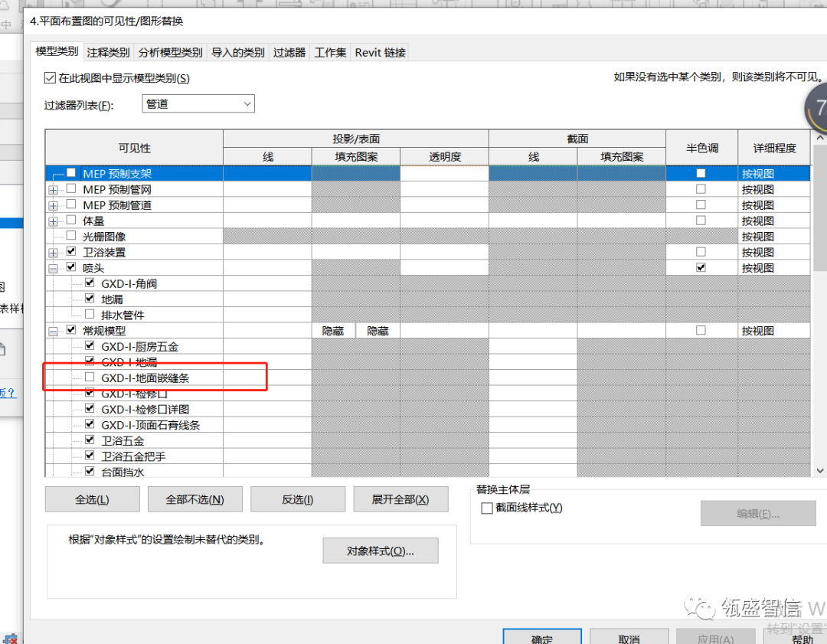Toggle 半色调 checkbox for 常规模型
This screenshot has height=644, width=827.
[701, 330]
